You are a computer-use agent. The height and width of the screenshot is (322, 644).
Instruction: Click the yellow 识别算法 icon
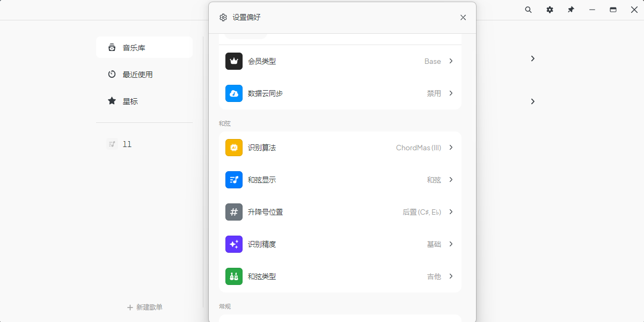234,148
